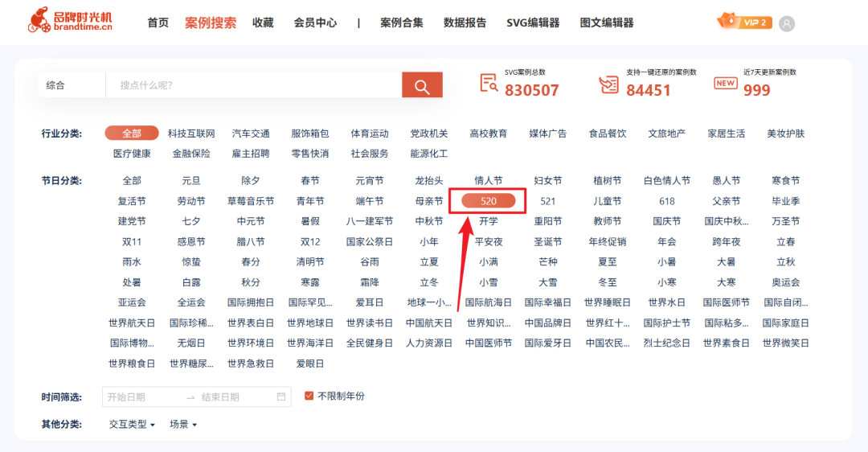Select the 国庆节 holiday filter
868x452 pixels.
pyautogui.click(x=667, y=221)
